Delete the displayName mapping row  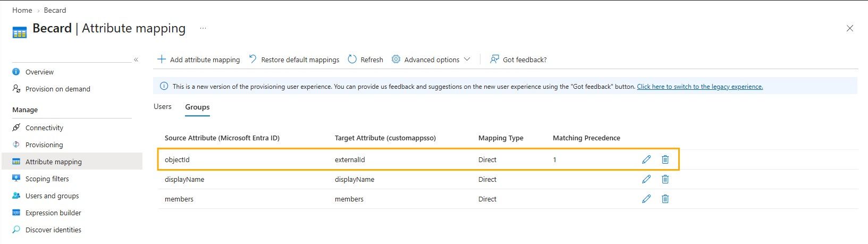pyautogui.click(x=665, y=179)
